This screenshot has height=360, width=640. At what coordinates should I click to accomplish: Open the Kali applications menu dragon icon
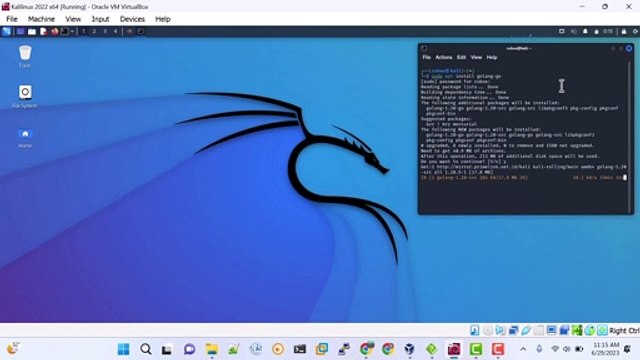coord(7,31)
